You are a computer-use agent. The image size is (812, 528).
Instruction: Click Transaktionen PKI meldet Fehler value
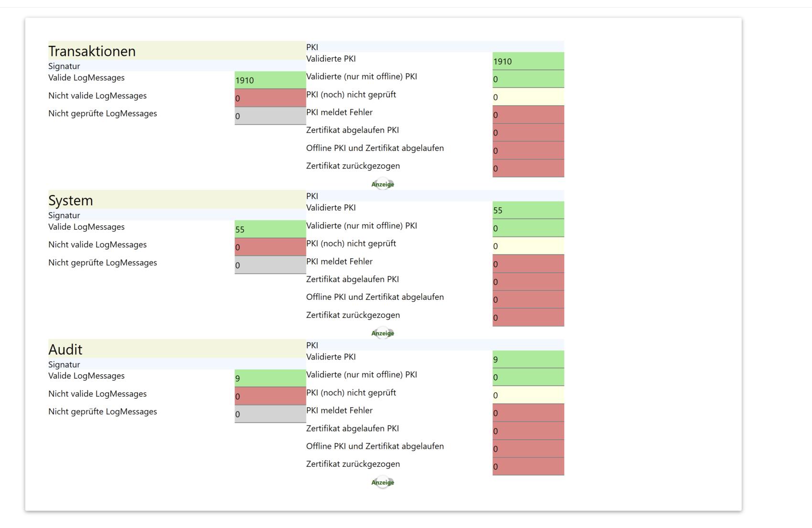[528, 115]
